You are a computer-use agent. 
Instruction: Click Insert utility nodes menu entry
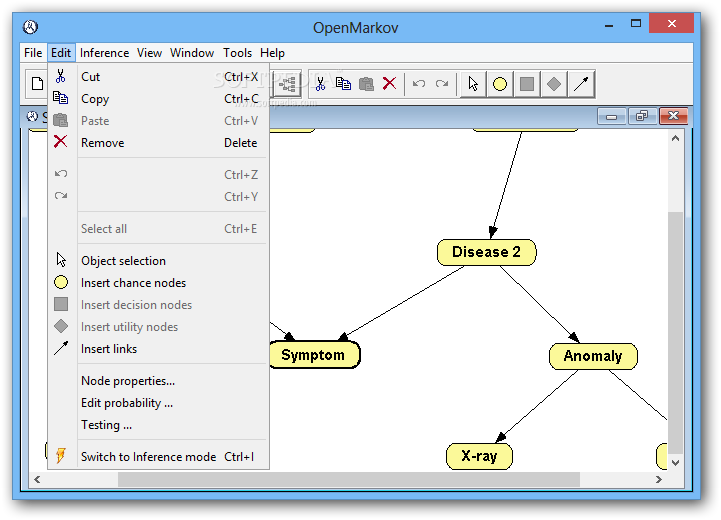pos(158,327)
